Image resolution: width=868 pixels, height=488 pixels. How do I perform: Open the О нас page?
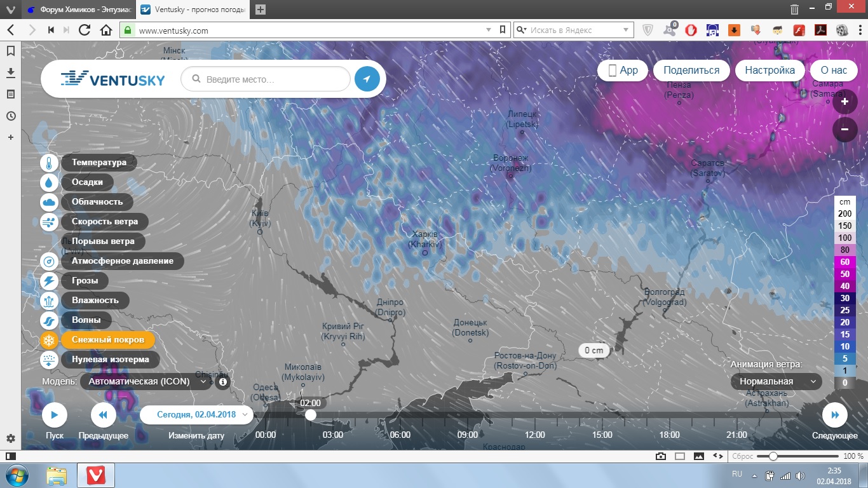[x=833, y=71]
